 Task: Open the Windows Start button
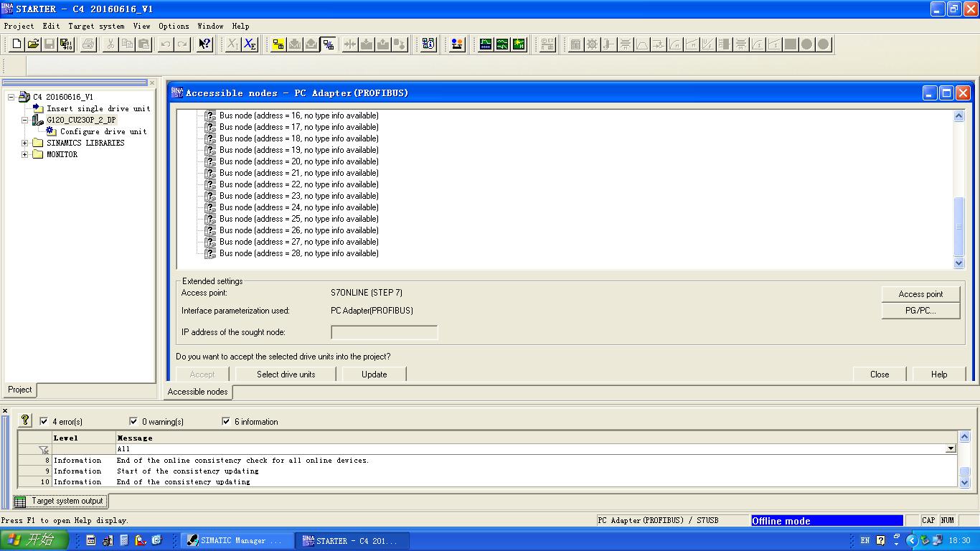pos(34,540)
